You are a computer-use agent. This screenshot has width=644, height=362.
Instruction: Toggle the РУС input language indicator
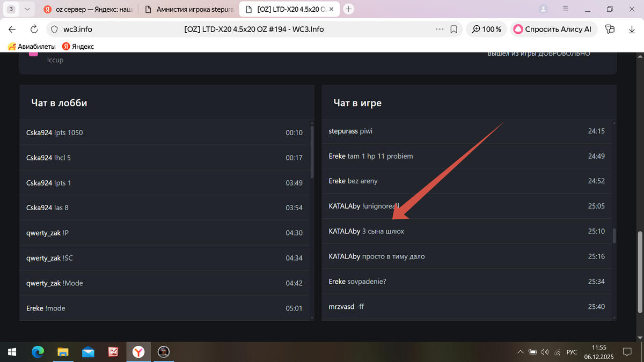point(572,352)
